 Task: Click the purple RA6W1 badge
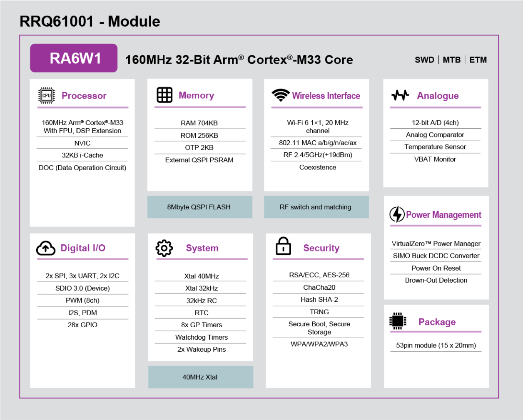click(x=73, y=58)
